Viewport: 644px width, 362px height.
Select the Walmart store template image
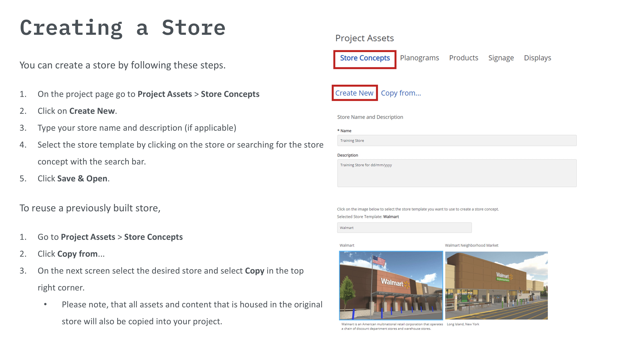tap(391, 286)
